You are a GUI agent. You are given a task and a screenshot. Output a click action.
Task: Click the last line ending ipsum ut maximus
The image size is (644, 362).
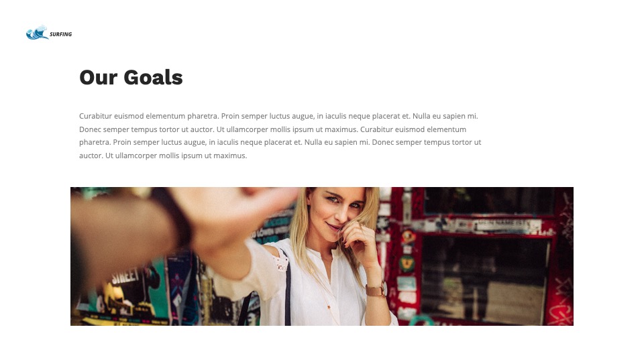click(163, 156)
